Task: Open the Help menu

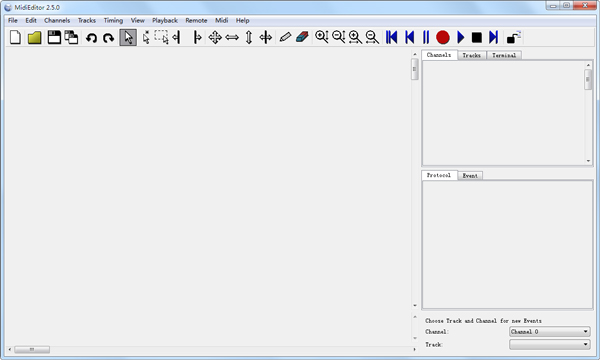Action: point(243,21)
